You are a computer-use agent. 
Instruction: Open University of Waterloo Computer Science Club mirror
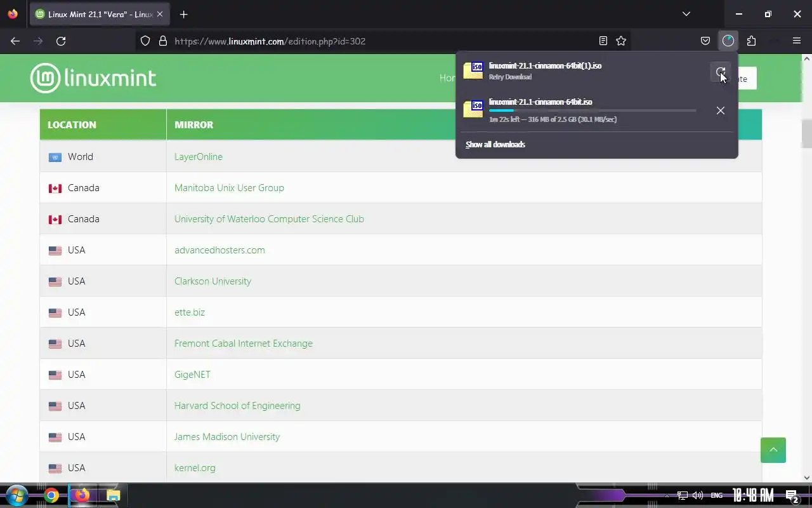pos(269,219)
